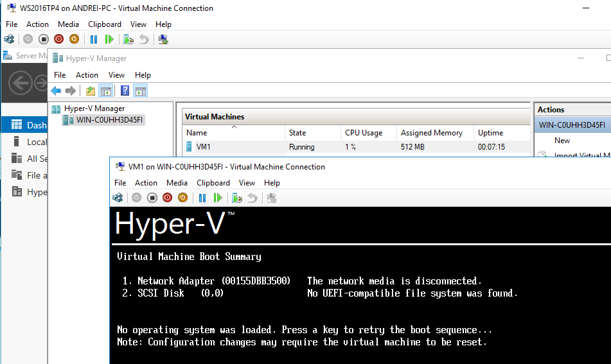Sort virtual machines by State column
The width and height of the screenshot is (611, 364).
point(313,133)
